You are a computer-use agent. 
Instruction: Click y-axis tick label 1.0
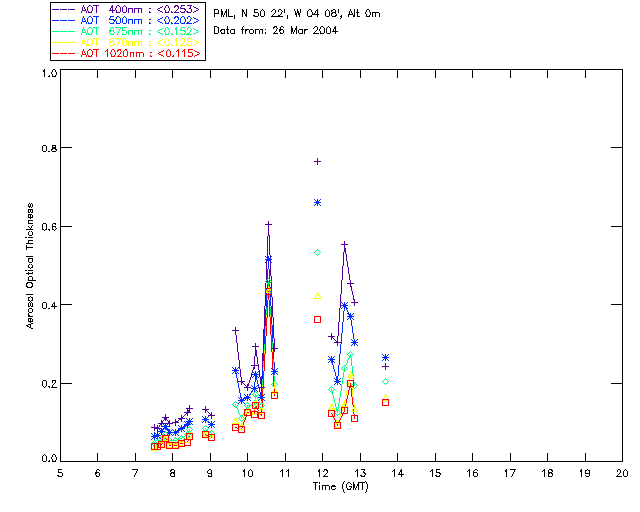pos(49,73)
